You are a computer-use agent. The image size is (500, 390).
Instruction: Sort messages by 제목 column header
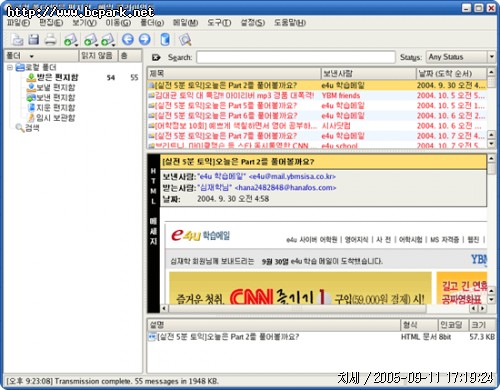click(234, 73)
